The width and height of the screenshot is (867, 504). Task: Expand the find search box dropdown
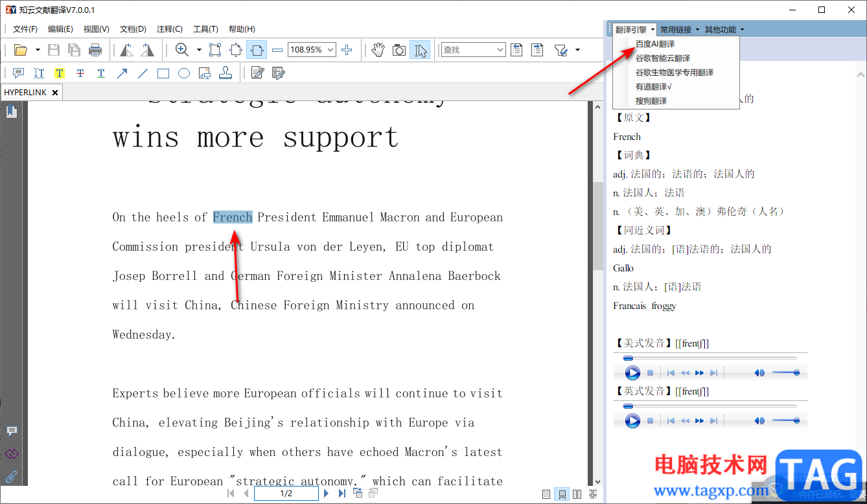(500, 50)
